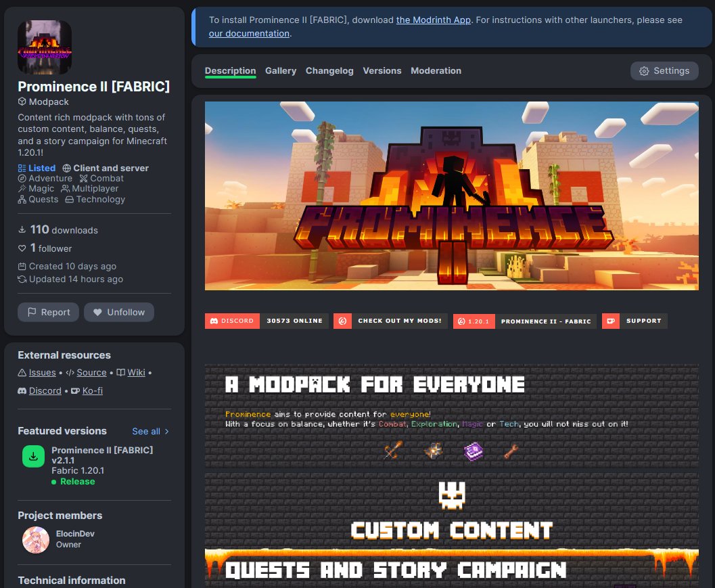
Task: Switch to the Changelog tab
Action: [x=329, y=70]
